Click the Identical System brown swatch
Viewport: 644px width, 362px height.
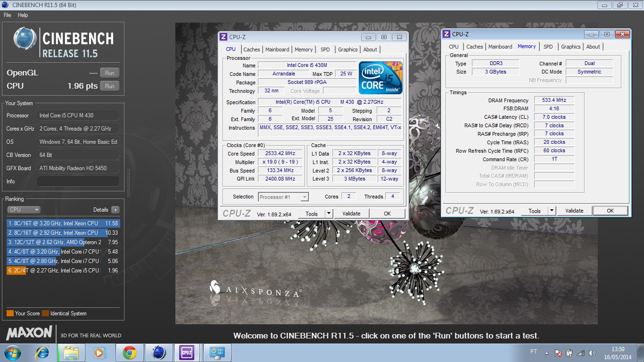(x=45, y=313)
